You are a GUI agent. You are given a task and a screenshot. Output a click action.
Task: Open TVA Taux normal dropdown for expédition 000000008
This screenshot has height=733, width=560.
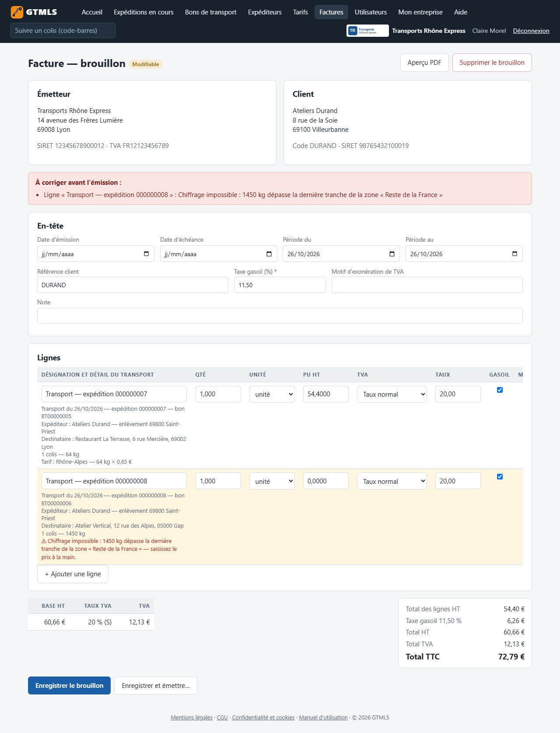[x=392, y=481]
